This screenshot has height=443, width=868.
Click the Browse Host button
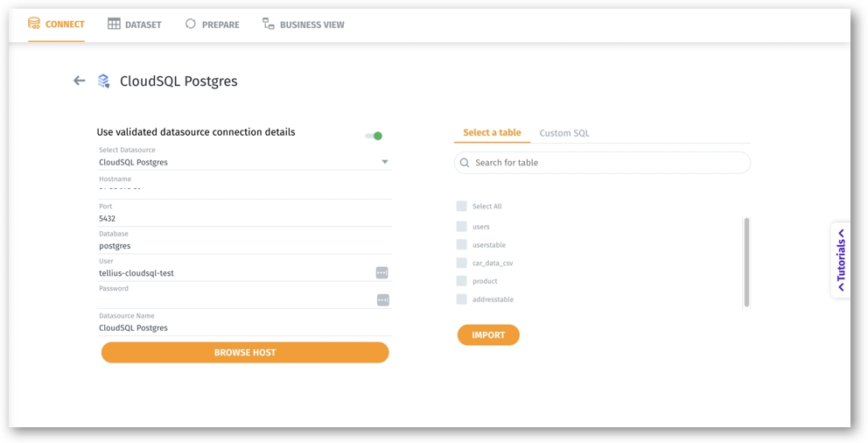pos(245,353)
